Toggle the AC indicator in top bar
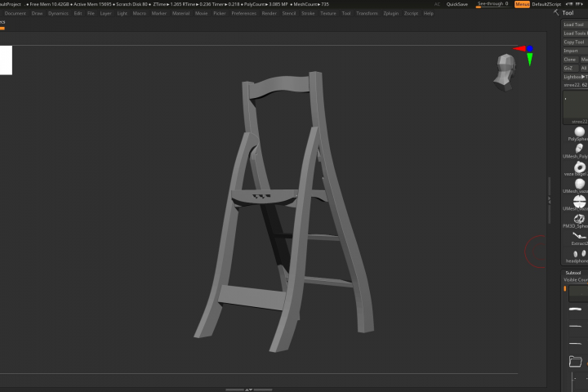The height and width of the screenshot is (392, 588). point(437,4)
